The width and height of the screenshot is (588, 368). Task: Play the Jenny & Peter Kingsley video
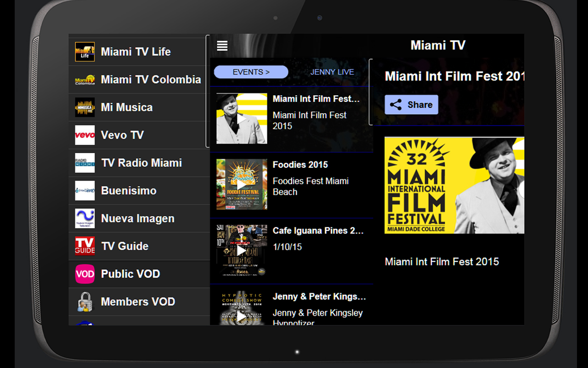coord(242,317)
